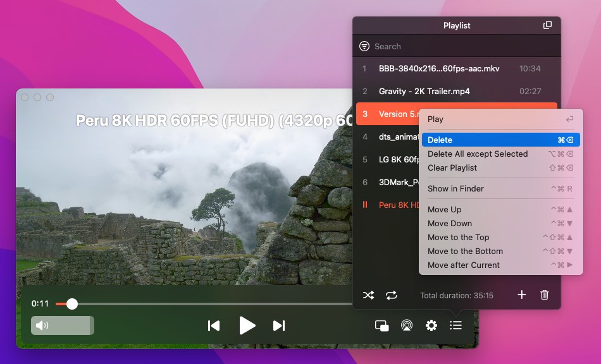
Task: Toggle shuffle playback mode
Action: click(369, 294)
